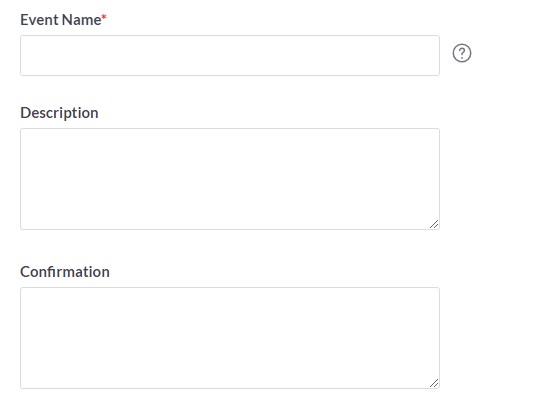Select the empty area under Description heading

[x=230, y=179]
